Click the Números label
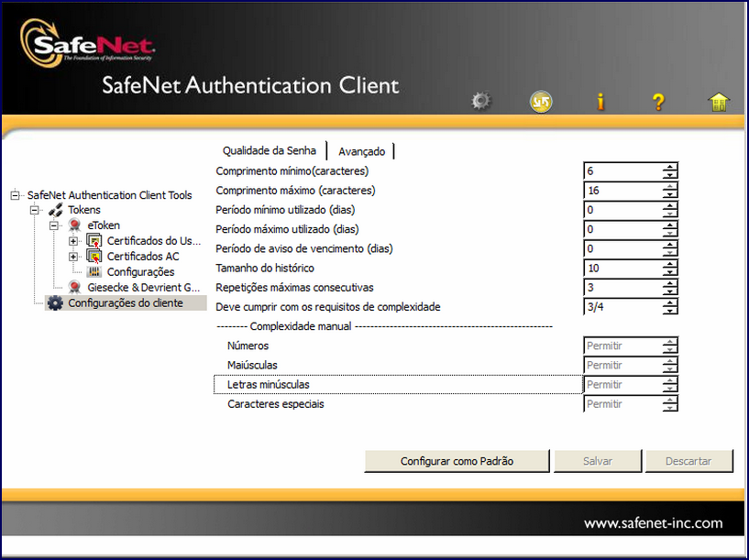This screenshot has width=749, height=560. click(248, 346)
